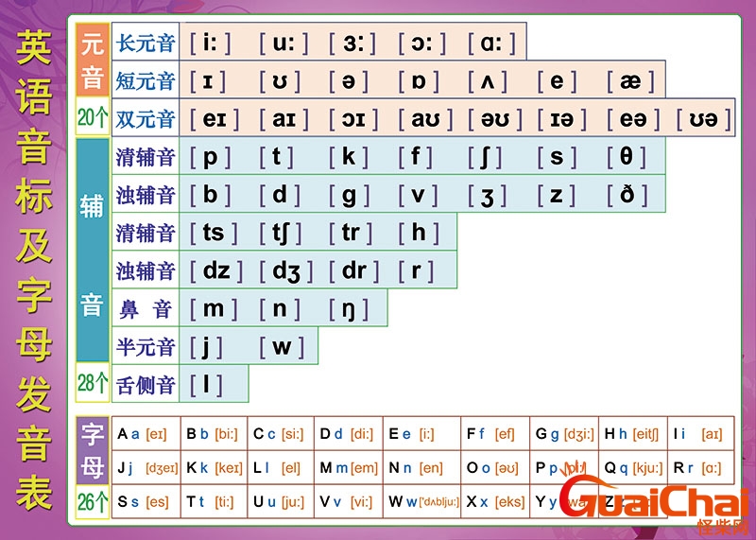
Task: Open the 鼻音 row label
Action: pyautogui.click(x=145, y=308)
